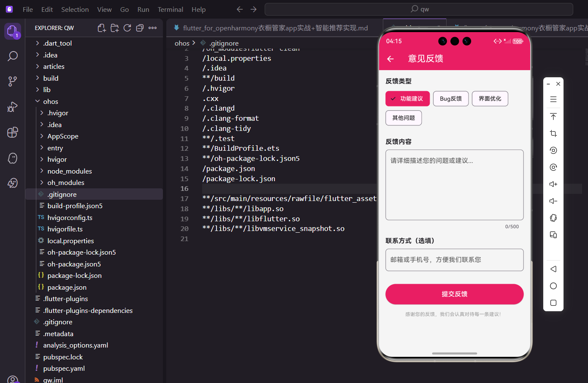Open the File menu
Screen dimensions: 588x383
28,9
